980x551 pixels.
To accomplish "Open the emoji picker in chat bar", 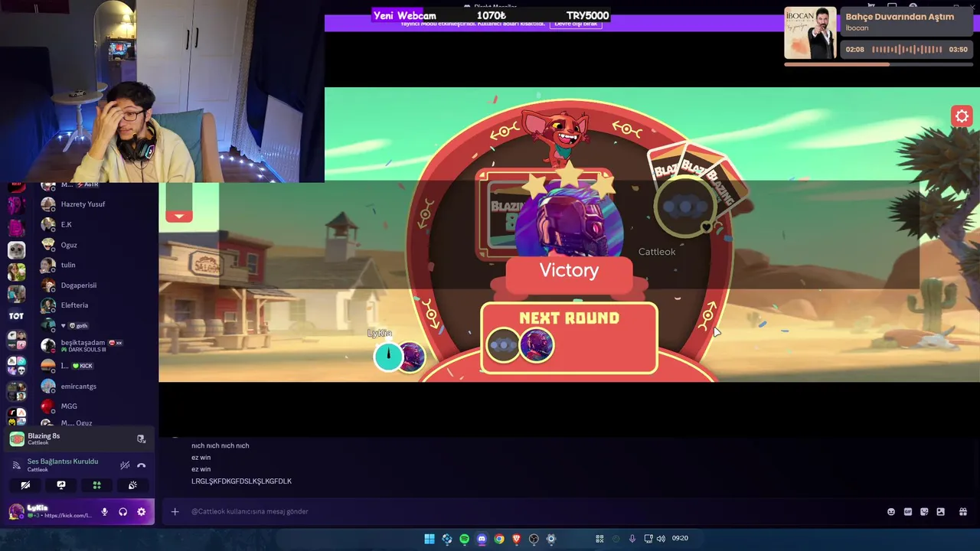I will [891, 511].
